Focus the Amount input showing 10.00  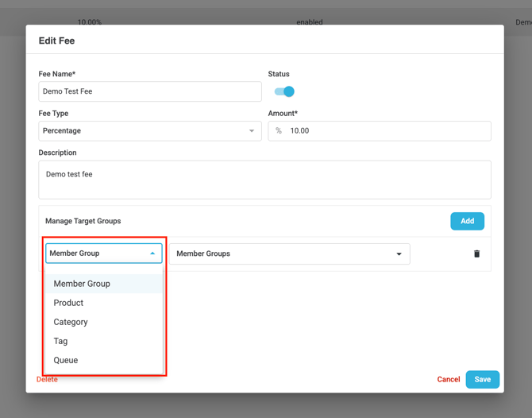click(385, 131)
